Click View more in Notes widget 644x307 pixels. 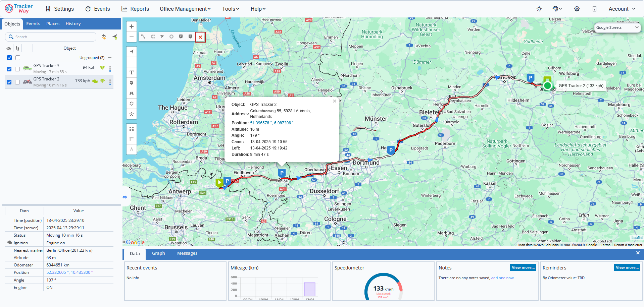(x=523, y=267)
